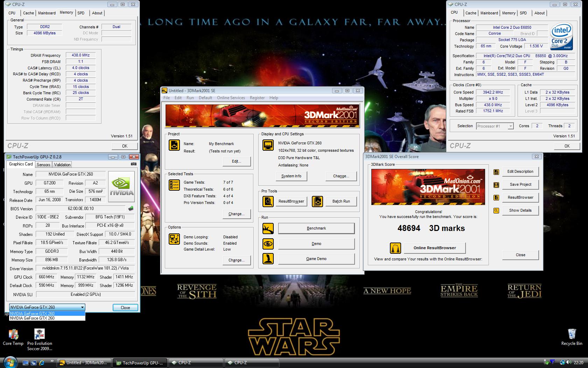The height and width of the screenshot is (368, 588).
Task: Click the BIOS save chip icon in GPU-Z
Action: pos(131,209)
